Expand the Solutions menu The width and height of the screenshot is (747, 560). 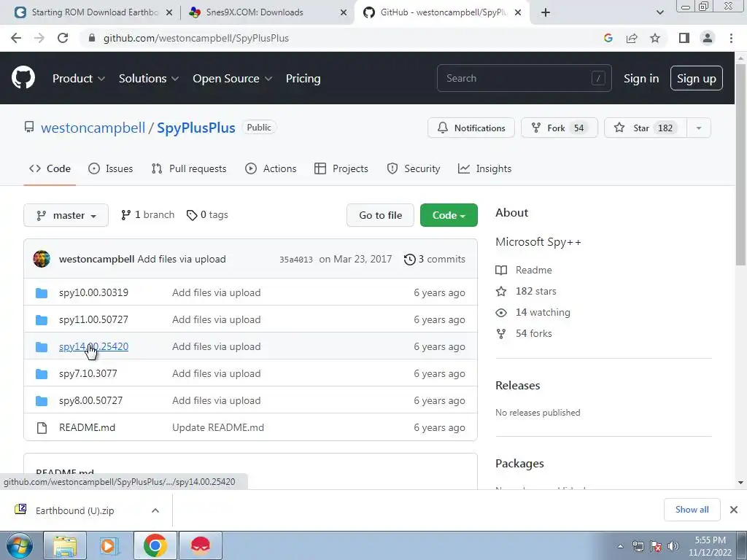click(x=149, y=79)
